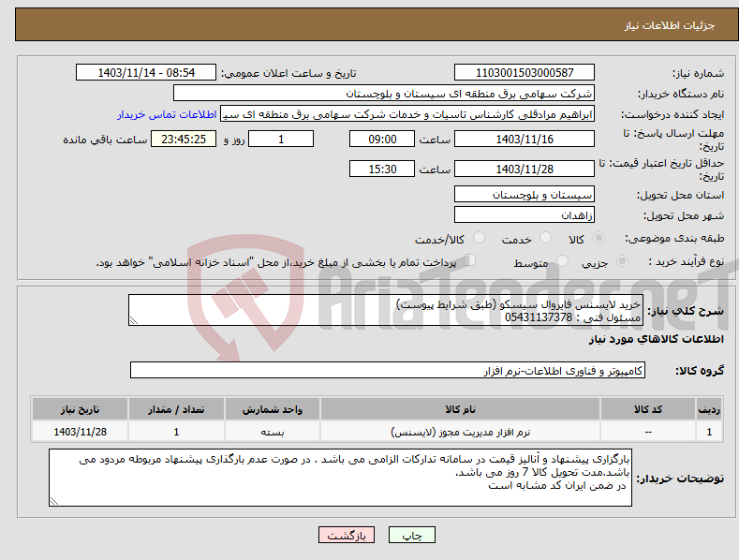Open the اطلاعات تماس خریدار link
Image resolution: width=739 pixels, height=560 pixels.
(x=167, y=114)
